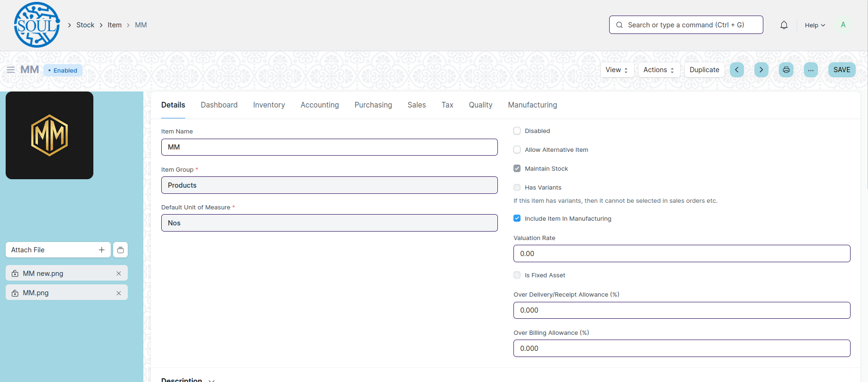This screenshot has width=868, height=382.
Task: Click plus icon in Attach File
Action: coord(101,250)
